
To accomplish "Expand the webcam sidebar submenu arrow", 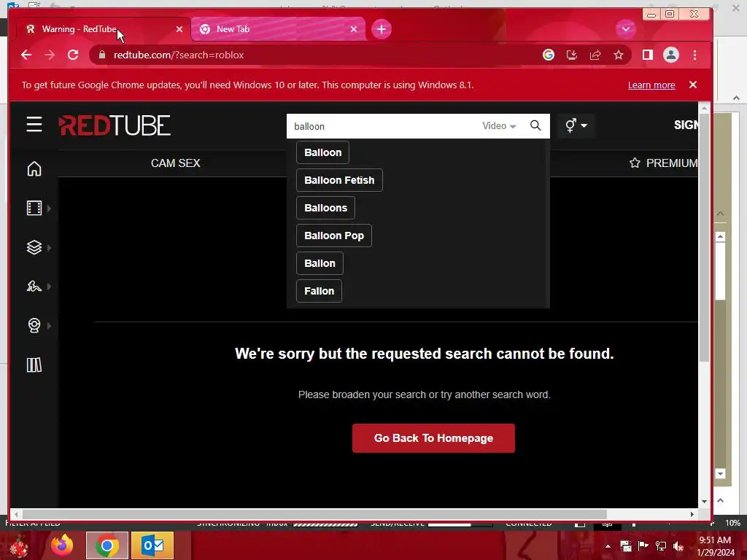I will pyautogui.click(x=49, y=325).
